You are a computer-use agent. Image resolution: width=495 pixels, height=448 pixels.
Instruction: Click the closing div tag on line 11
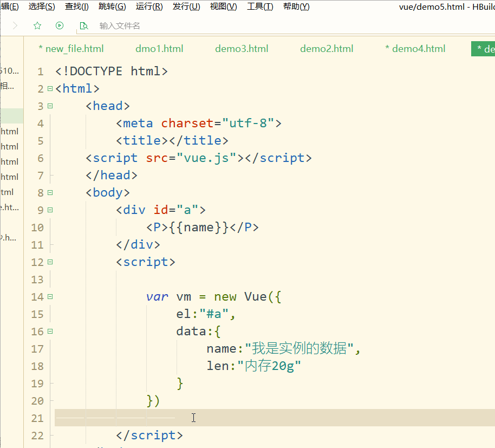pyautogui.click(x=138, y=245)
